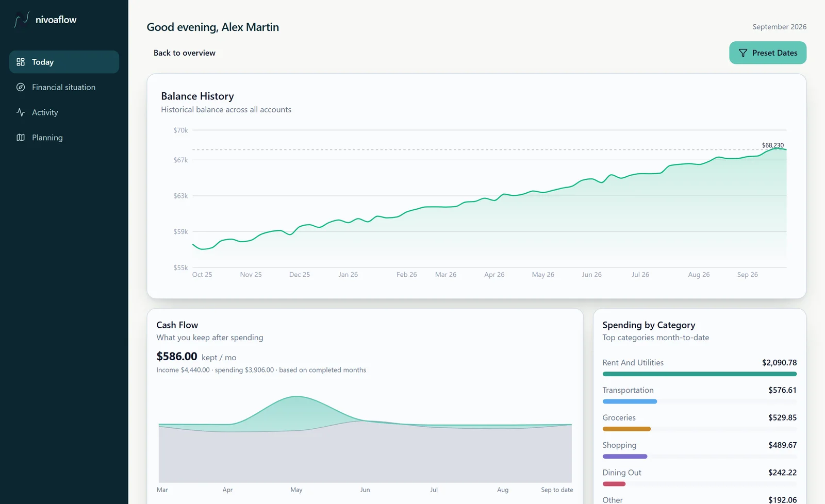This screenshot has height=504, width=825.
Task: Go to the Activity page
Action: point(64,112)
